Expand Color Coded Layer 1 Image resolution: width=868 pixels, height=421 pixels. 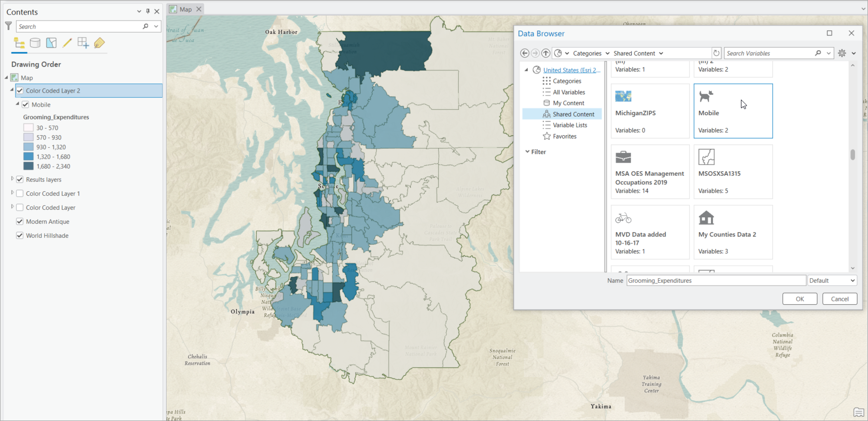(x=13, y=193)
